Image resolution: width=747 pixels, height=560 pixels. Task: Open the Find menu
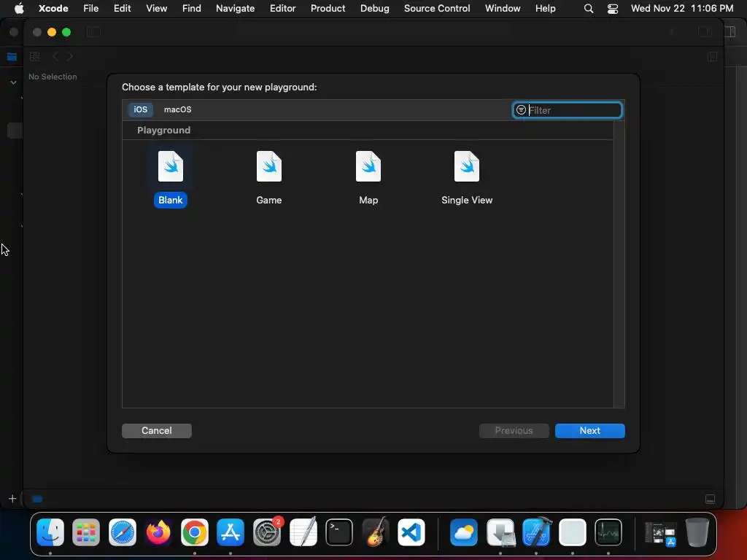click(192, 8)
